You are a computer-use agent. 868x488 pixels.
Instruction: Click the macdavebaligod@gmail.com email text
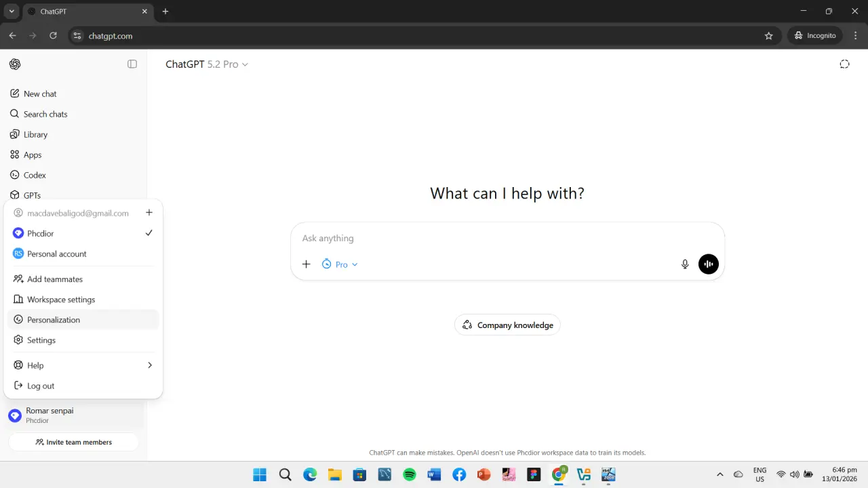pyautogui.click(x=78, y=213)
